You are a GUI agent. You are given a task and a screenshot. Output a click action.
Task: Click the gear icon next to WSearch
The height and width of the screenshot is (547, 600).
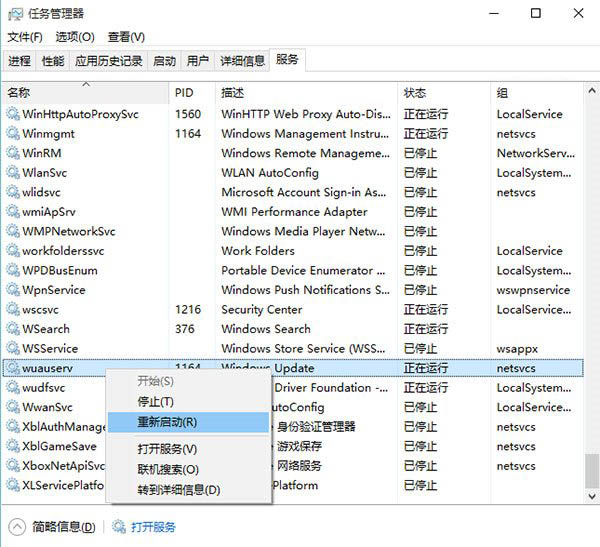[13, 329]
